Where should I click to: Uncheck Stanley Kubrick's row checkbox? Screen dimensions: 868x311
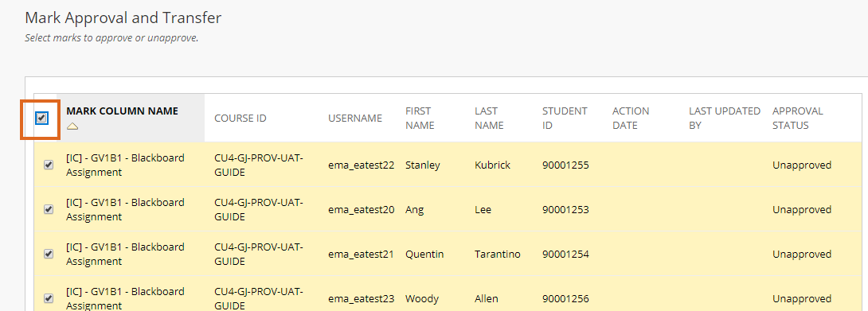click(49, 165)
